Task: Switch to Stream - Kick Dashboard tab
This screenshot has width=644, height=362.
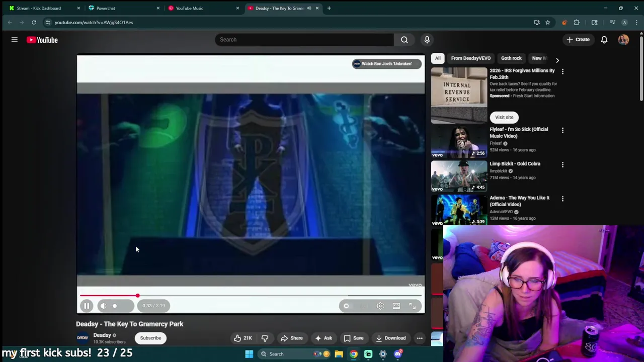Action: point(39,8)
